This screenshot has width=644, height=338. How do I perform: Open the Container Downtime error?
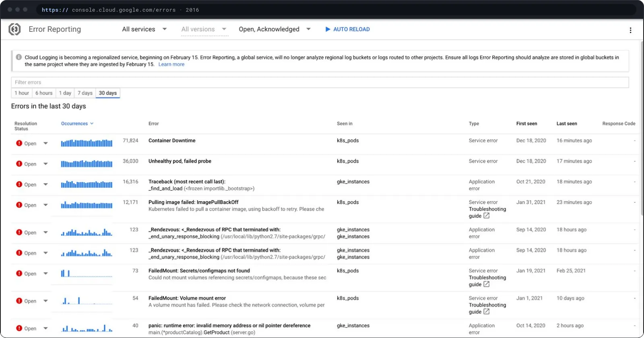pyautogui.click(x=172, y=140)
